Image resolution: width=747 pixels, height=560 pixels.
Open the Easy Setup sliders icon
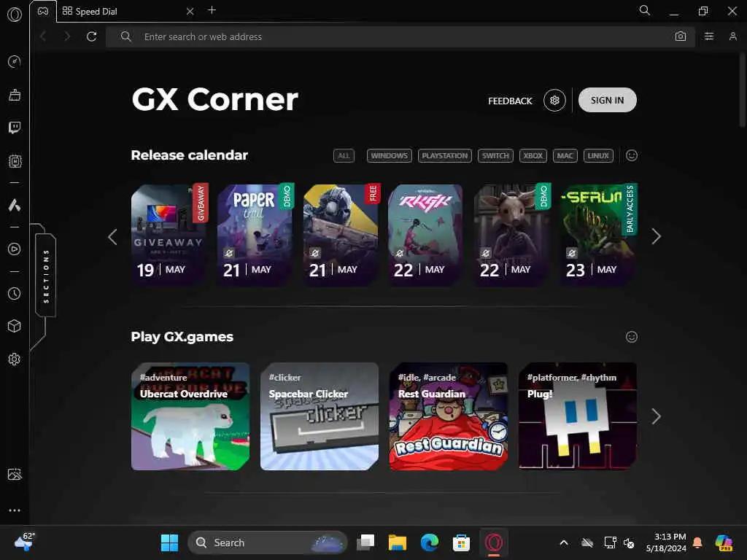point(709,36)
